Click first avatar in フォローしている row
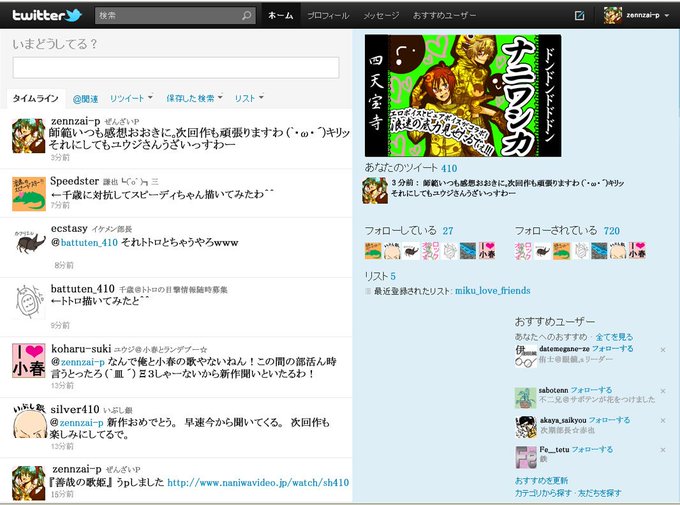Viewport: 680px width, 505px height. pos(373,251)
